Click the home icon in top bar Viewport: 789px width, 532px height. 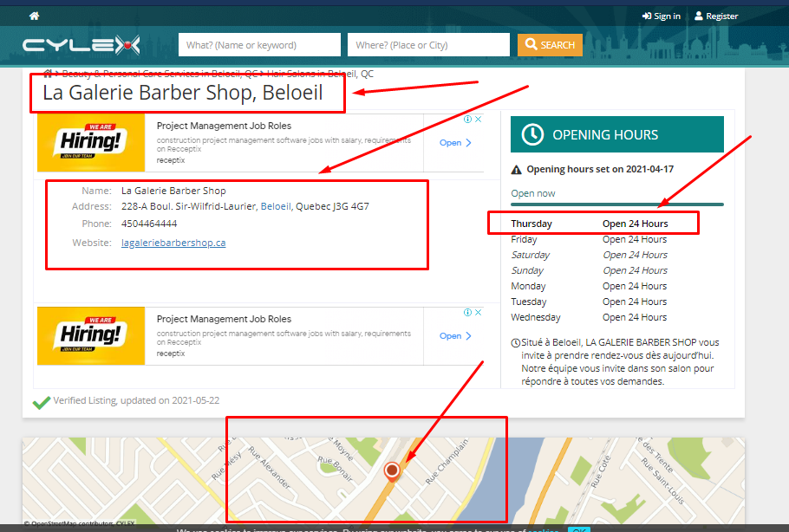point(34,16)
